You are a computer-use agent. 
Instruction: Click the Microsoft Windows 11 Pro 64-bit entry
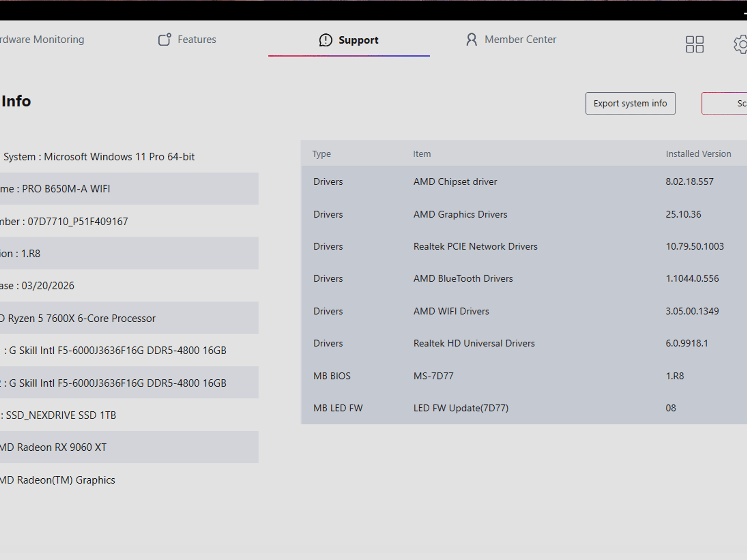coord(119,157)
